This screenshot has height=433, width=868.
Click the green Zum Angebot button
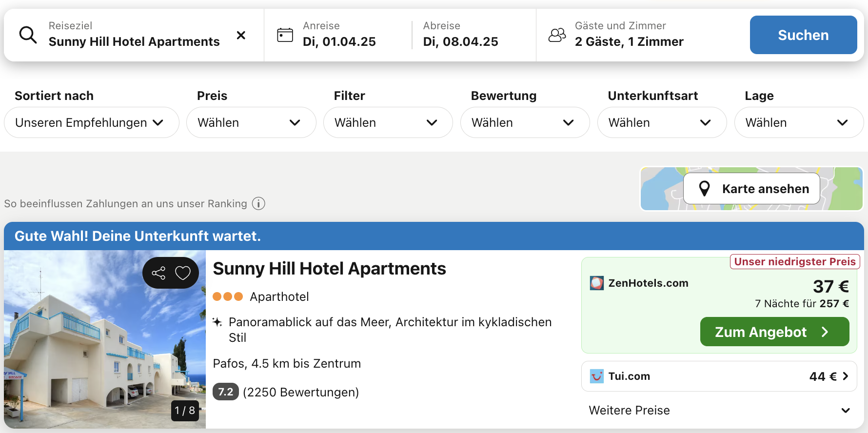[x=774, y=332]
